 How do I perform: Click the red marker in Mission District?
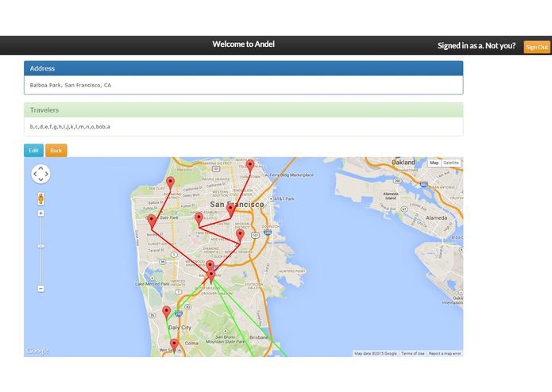pos(240,236)
